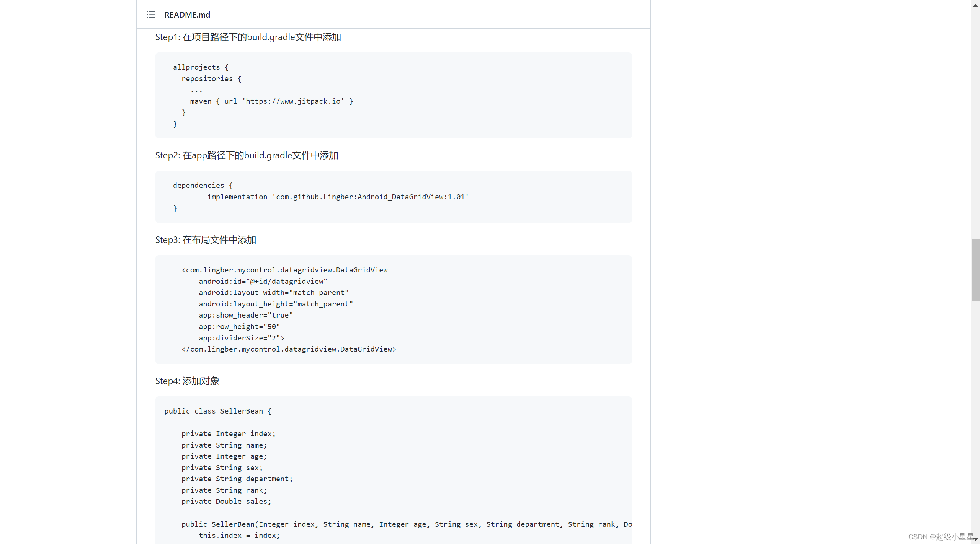Click the Step1 build.gradle heading text
The height and width of the screenshot is (544, 980).
point(248,37)
